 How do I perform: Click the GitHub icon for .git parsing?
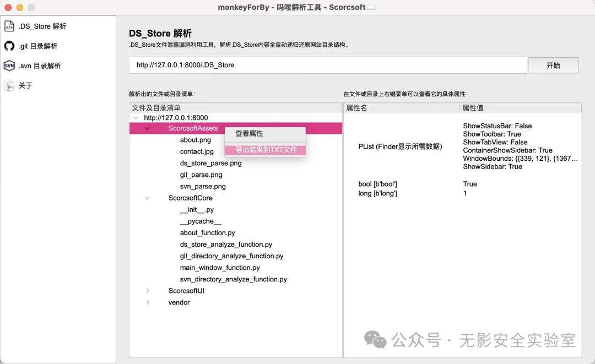coord(9,46)
